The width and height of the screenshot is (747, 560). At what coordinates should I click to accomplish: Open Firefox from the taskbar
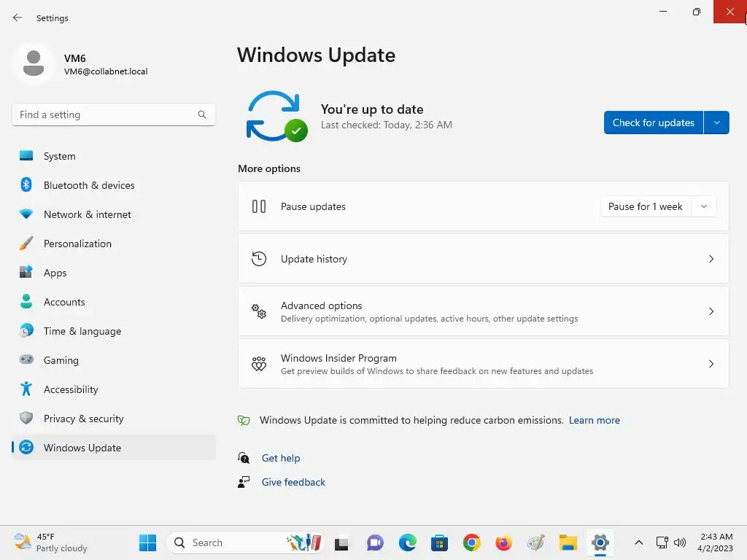pos(503,542)
